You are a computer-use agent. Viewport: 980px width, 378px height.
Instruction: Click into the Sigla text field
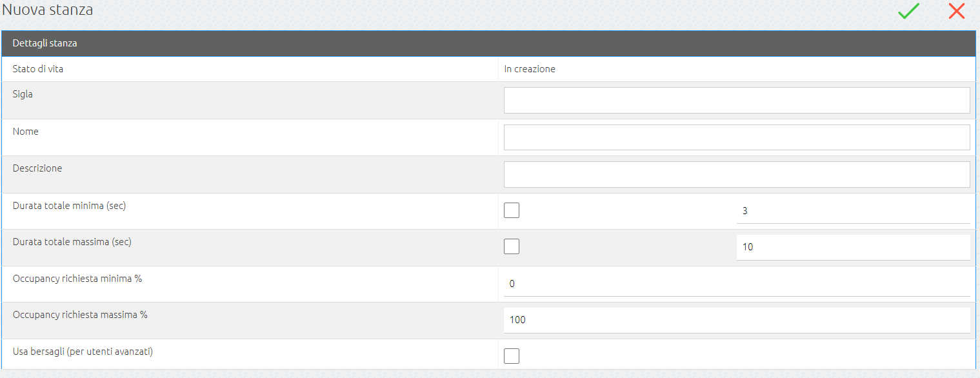pos(737,101)
